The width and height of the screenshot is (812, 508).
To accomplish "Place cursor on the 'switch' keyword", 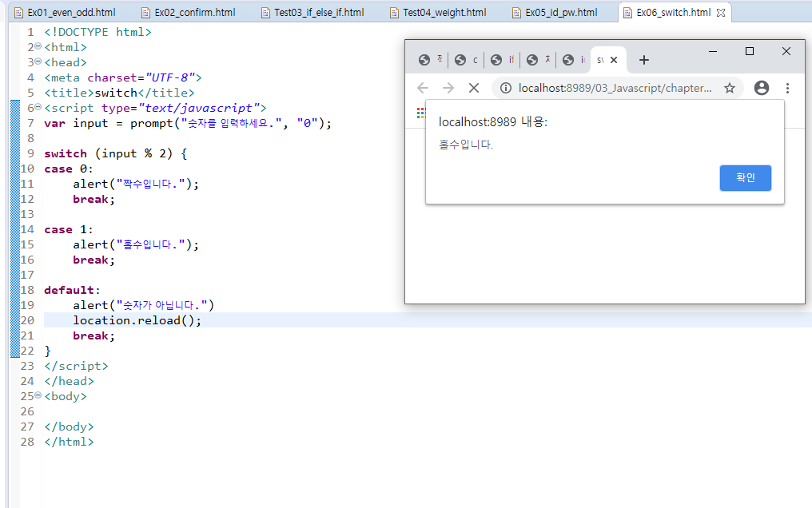I will [66, 153].
